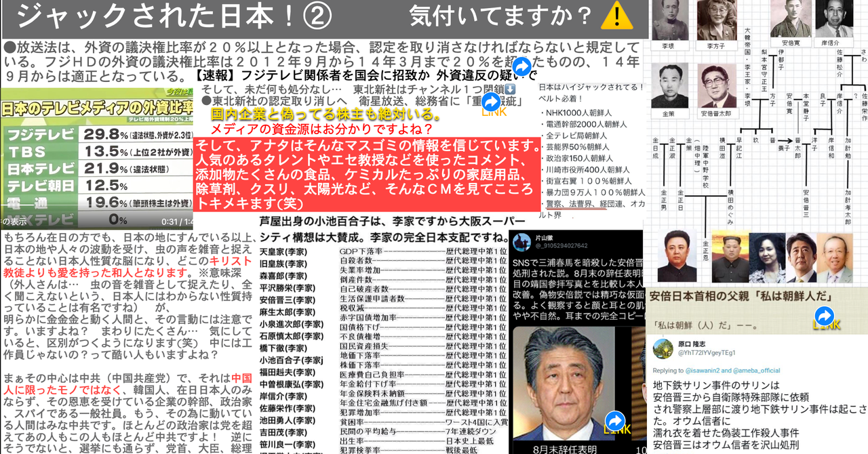Click the list entry 石原慎太郎(李家)

tap(292, 337)
